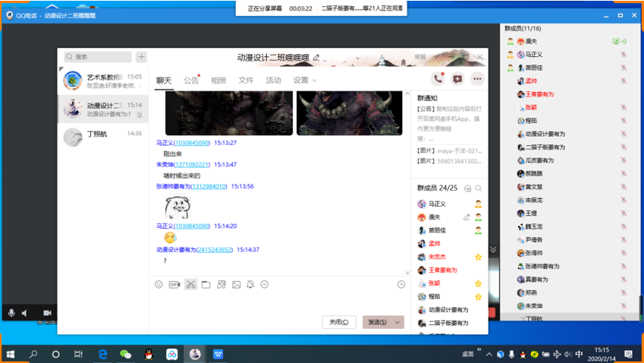This screenshot has height=363, width=644.
Task: Start a group phone call
Action: (x=438, y=78)
